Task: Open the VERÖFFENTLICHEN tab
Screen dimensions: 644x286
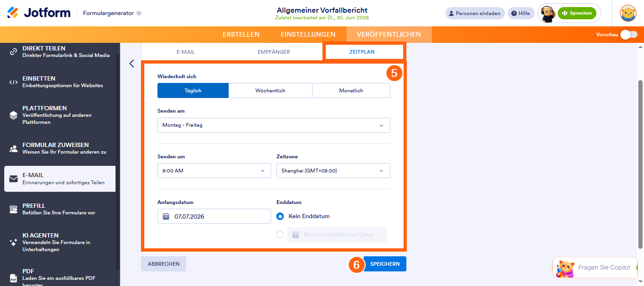Action: (389, 34)
